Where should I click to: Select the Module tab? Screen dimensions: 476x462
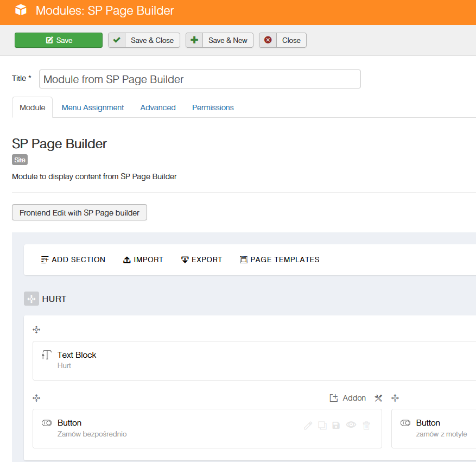click(32, 107)
